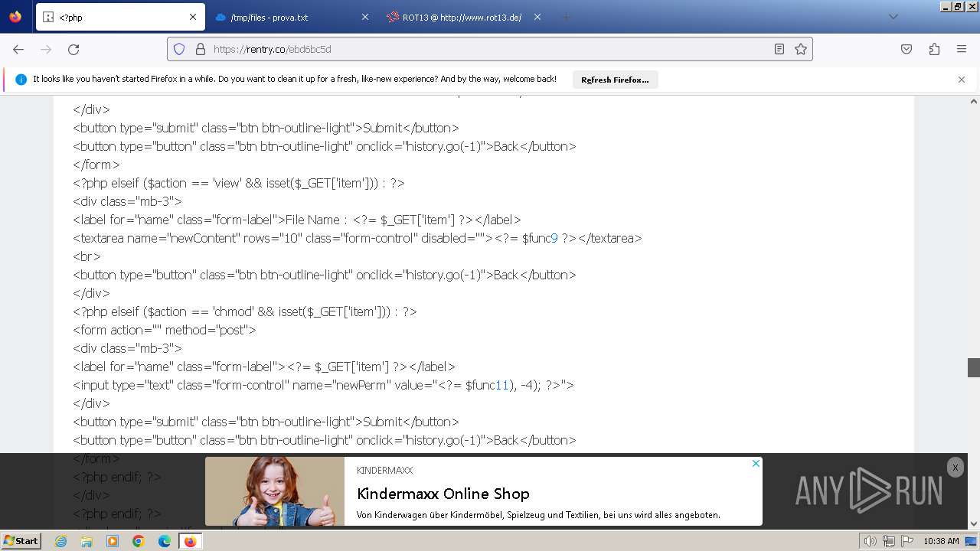The image size is (980, 551).
Task: Go forward with the forward arrow
Action: 46,49
